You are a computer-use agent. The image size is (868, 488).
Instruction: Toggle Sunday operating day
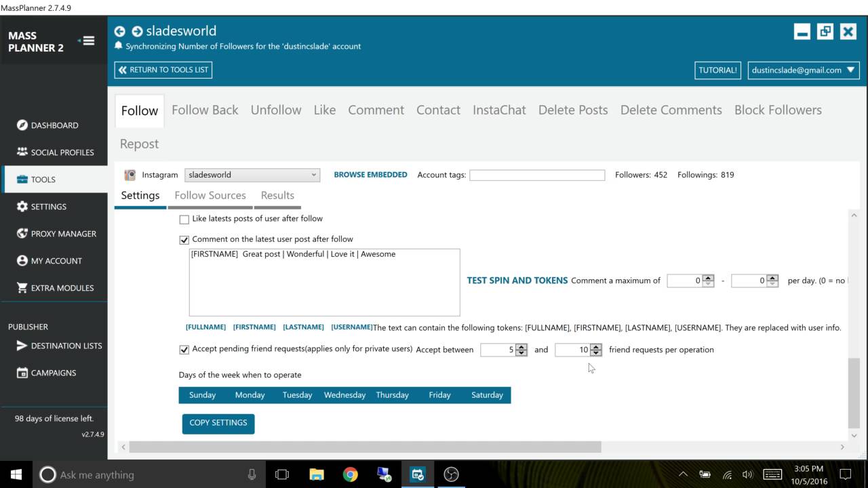[x=202, y=395]
